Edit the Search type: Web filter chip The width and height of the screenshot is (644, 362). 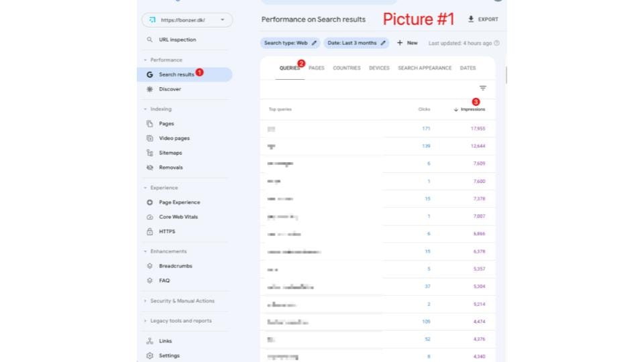tap(291, 43)
